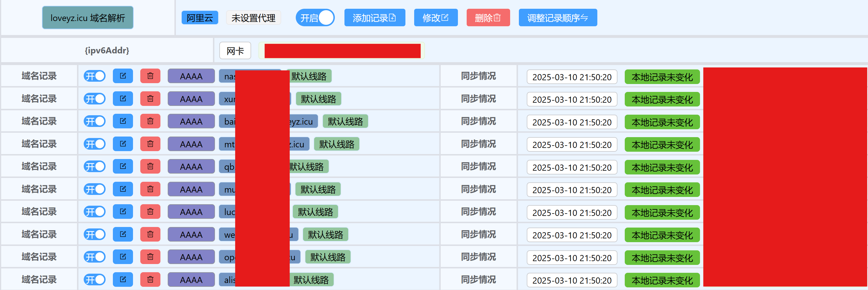The height and width of the screenshot is (290, 868).
Task: Toggle the alis… record switch
Action: [x=95, y=279]
